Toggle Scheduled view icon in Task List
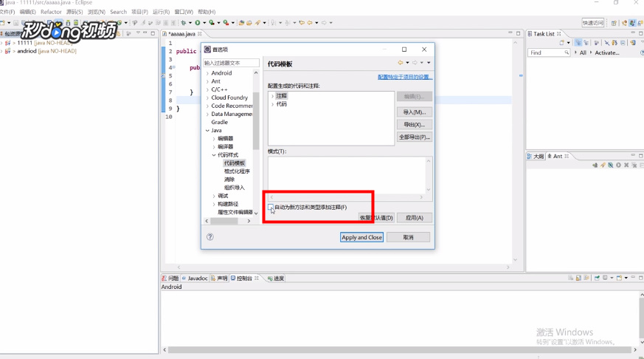Image resolution: width=644 pixels, height=359 pixels. click(x=586, y=42)
